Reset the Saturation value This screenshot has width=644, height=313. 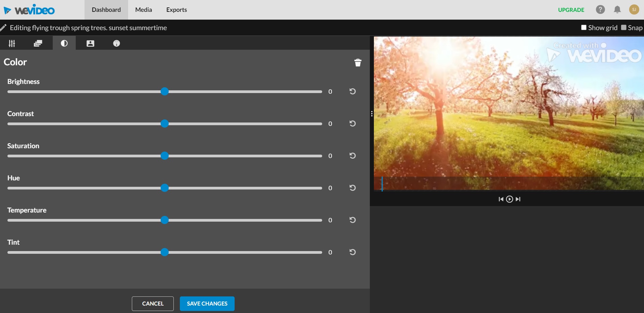click(353, 156)
